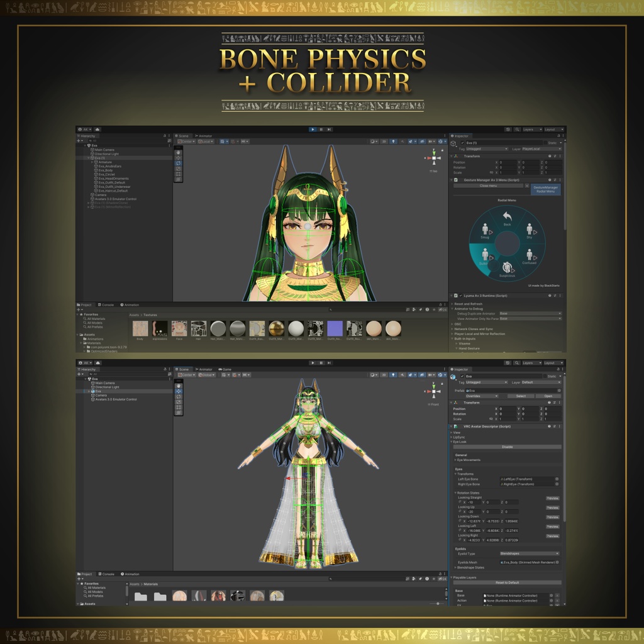Select the Shy expression in the Radial Menu
The image size is (644, 644).
530,230
